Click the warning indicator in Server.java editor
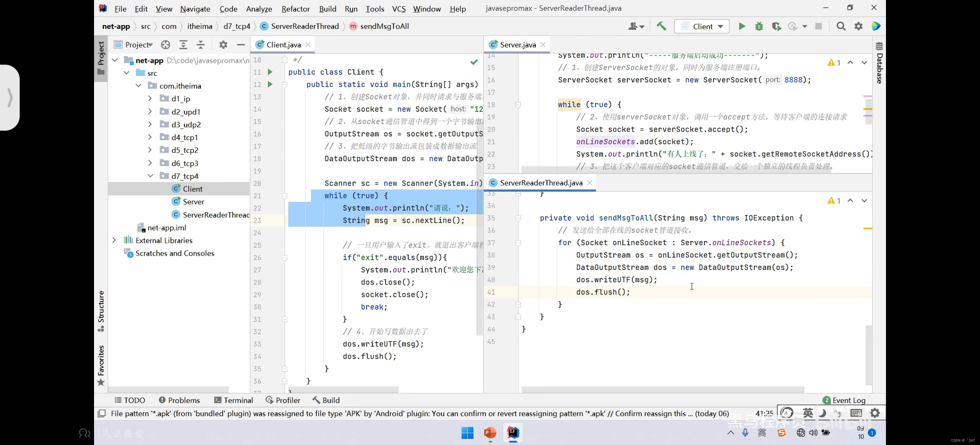The height and width of the screenshot is (445, 980). (834, 63)
